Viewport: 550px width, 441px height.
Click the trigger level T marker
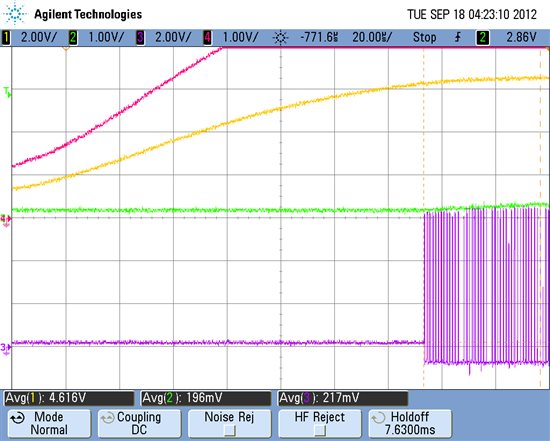pyautogui.click(x=7, y=92)
